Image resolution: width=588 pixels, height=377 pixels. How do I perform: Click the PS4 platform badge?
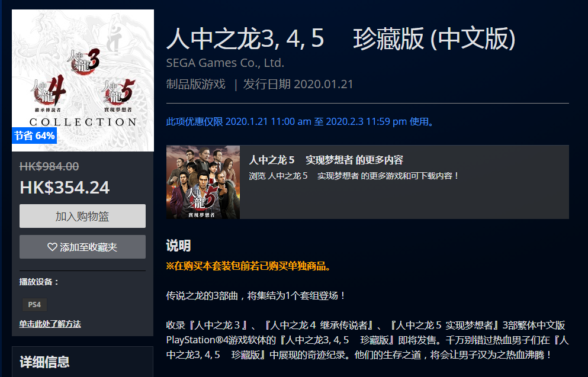coord(34,305)
